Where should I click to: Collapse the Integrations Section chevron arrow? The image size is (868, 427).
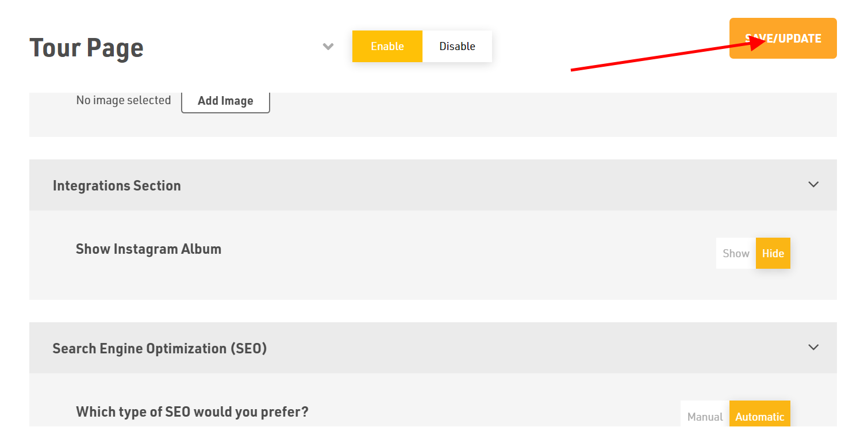point(813,185)
